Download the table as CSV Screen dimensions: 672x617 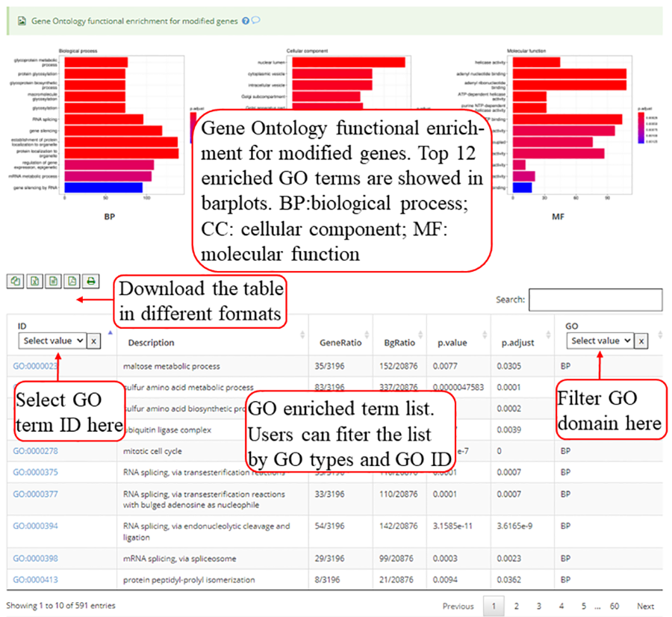[53, 282]
